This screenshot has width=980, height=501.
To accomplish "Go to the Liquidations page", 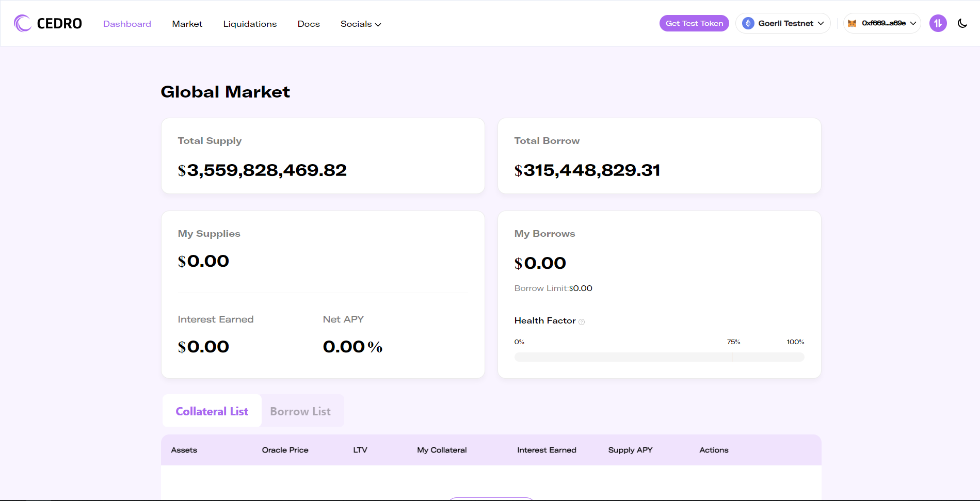I will (x=250, y=24).
